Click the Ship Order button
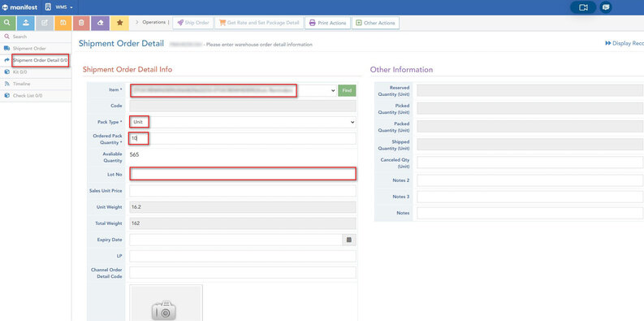644x321 pixels. [x=193, y=23]
